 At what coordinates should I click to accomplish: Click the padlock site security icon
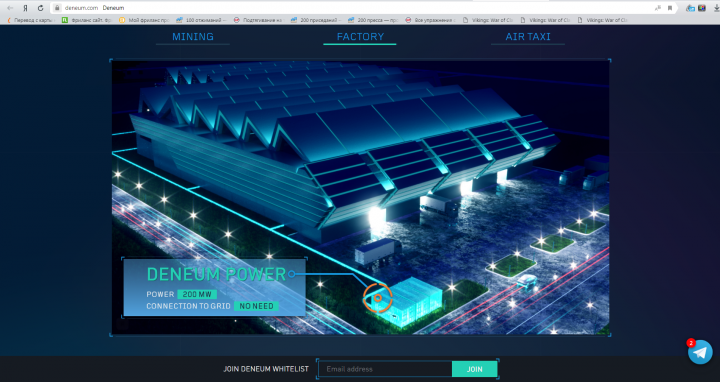click(x=57, y=8)
